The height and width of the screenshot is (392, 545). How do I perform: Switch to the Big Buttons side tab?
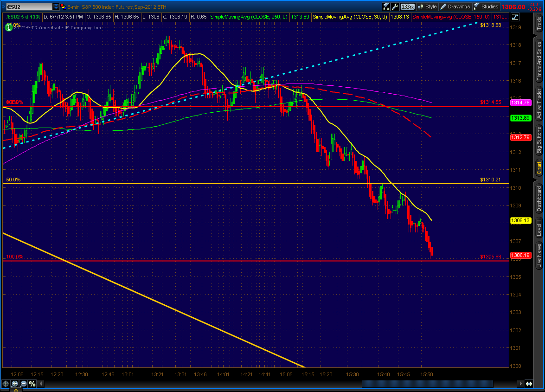(x=539, y=140)
